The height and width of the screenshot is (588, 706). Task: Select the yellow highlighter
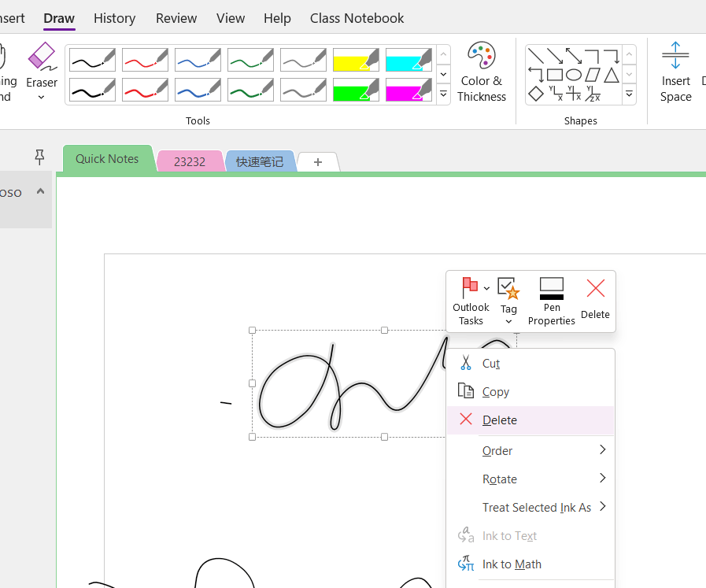[356, 60]
